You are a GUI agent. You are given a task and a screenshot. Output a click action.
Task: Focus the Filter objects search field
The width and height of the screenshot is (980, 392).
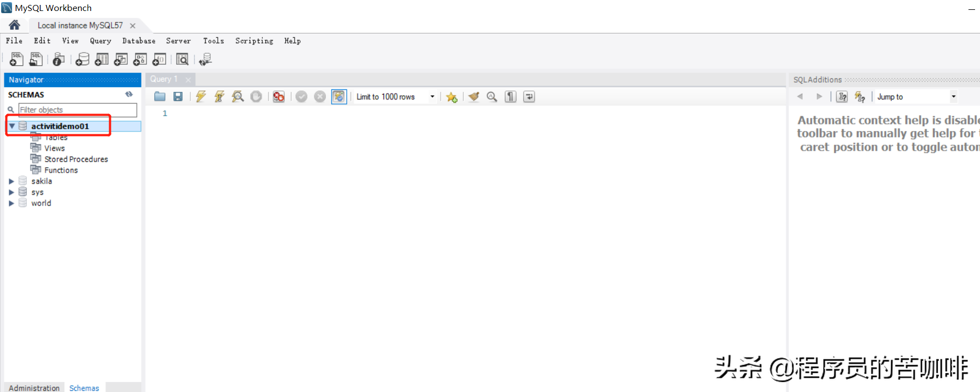[77, 110]
